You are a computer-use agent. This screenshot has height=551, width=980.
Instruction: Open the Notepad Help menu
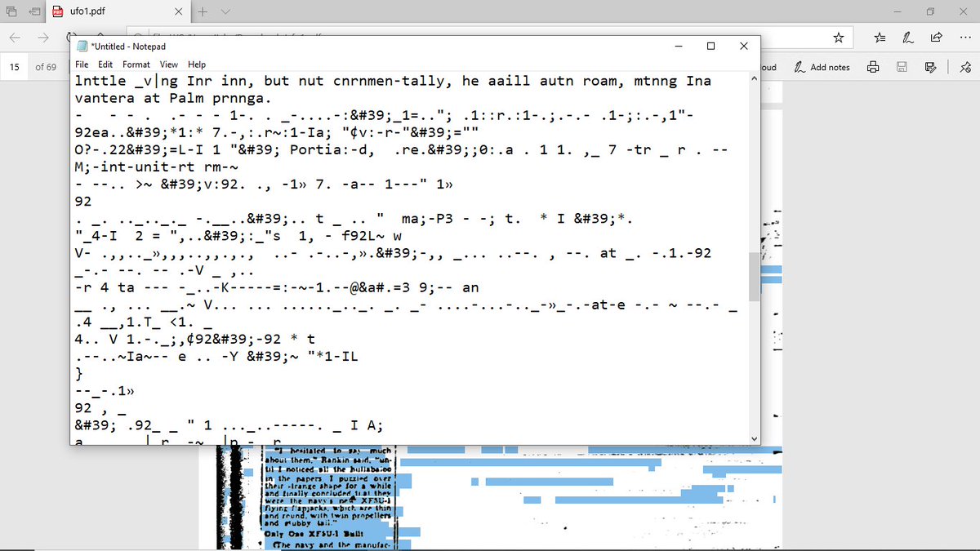pos(197,64)
